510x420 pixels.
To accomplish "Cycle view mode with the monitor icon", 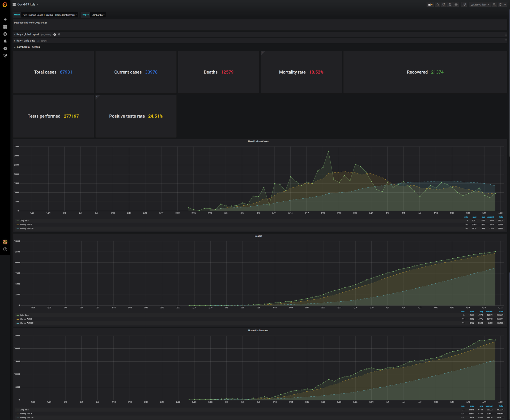I will pyautogui.click(x=464, y=5).
